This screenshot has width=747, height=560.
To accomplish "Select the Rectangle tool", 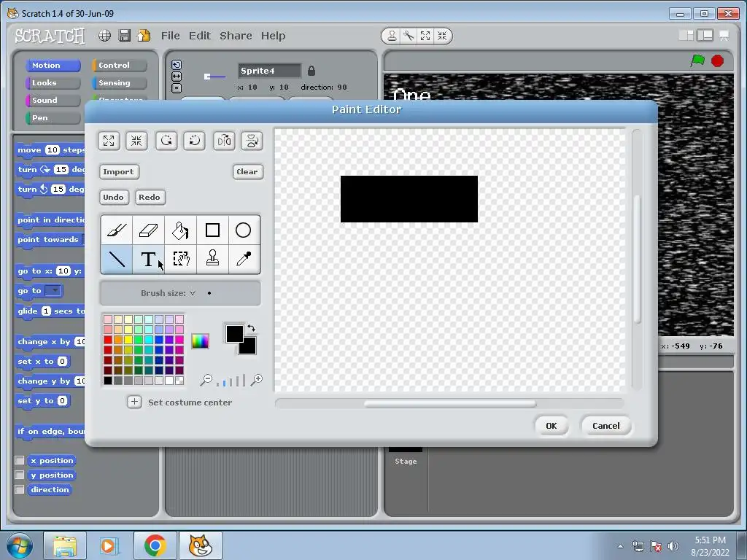I will coord(212,230).
